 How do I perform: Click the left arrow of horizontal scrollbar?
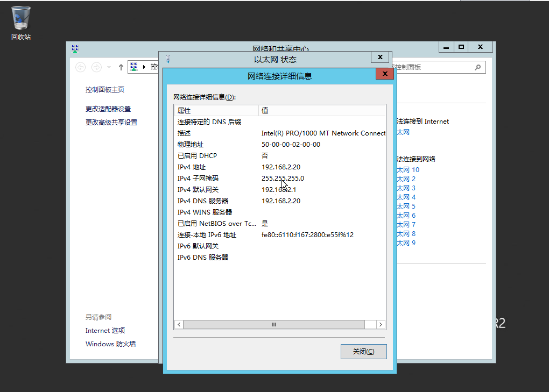179,325
